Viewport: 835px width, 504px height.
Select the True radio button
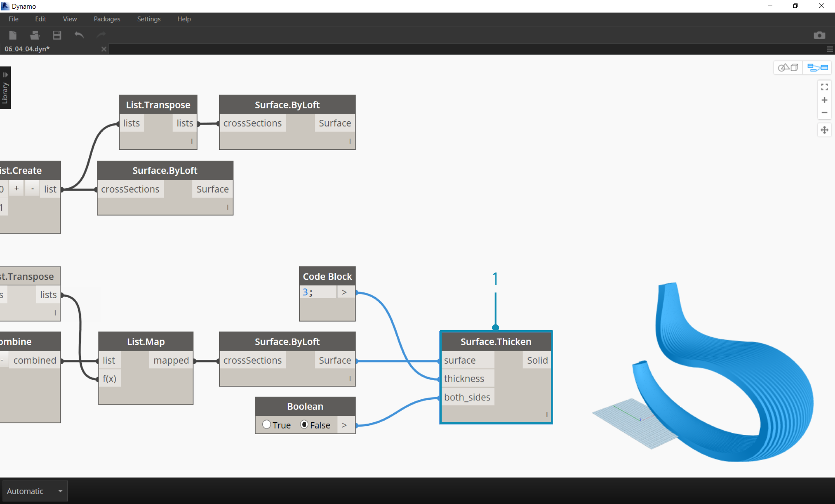(267, 424)
